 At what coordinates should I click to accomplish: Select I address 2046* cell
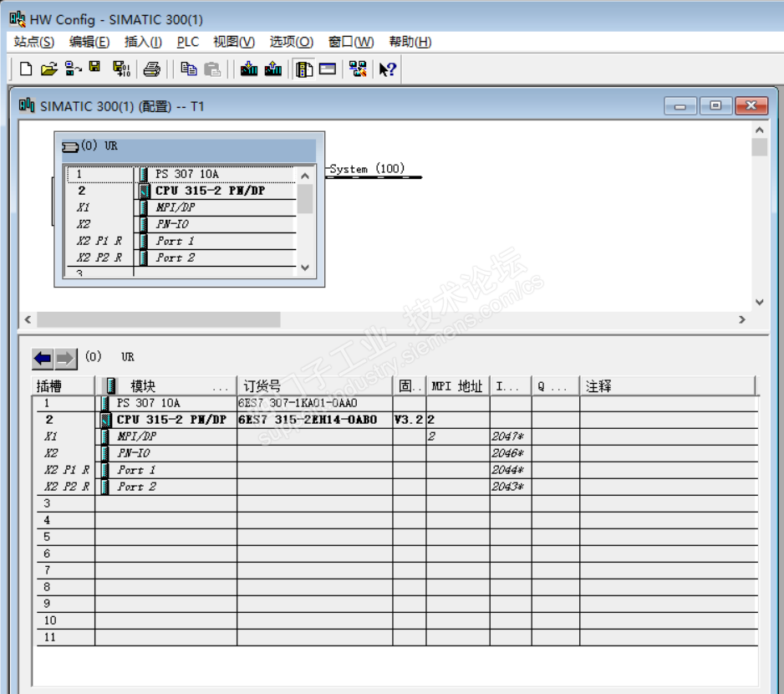511,453
